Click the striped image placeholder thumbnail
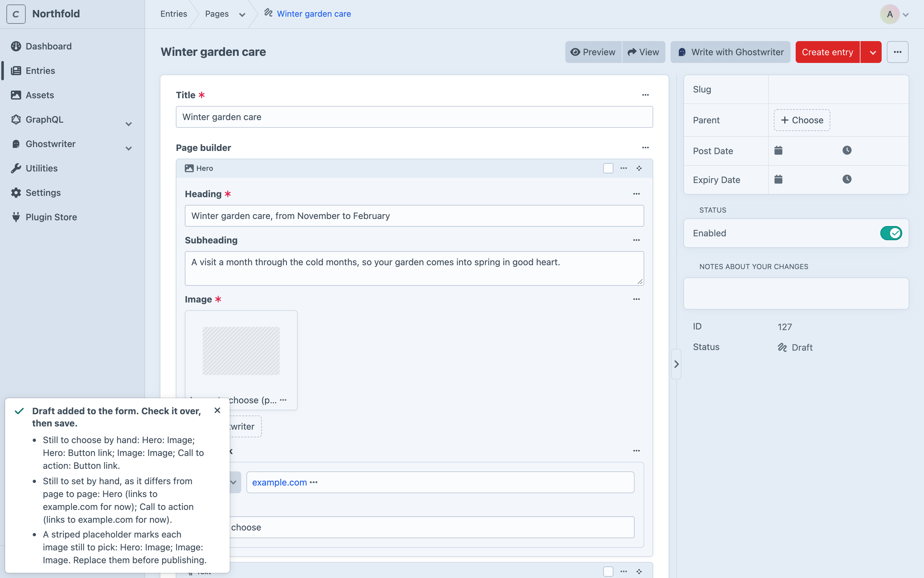Screen dimensions: 924x578 coord(241,351)
